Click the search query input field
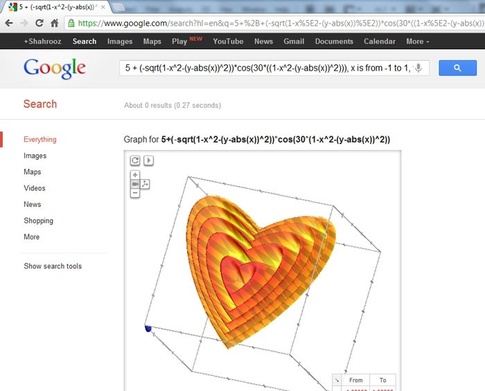 (x=267, y=68)
